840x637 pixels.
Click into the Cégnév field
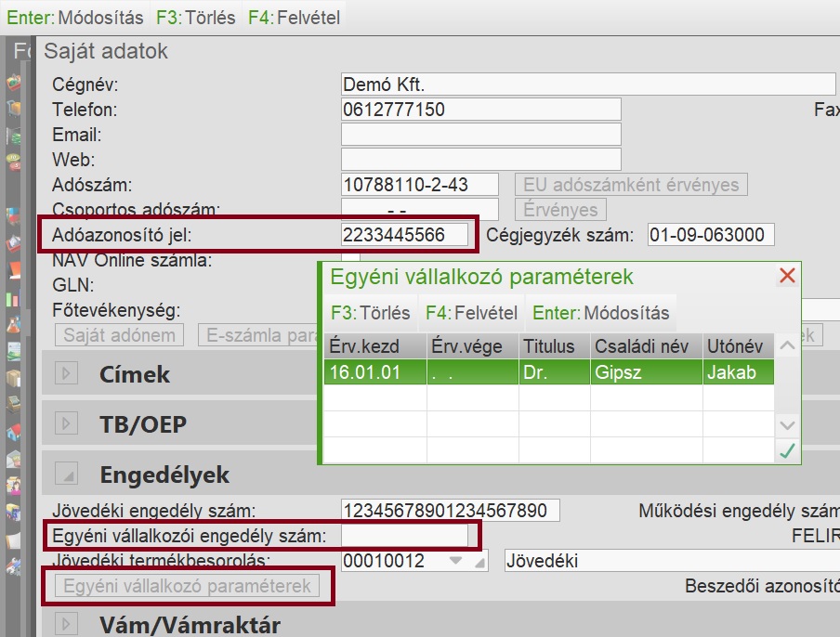(x=588, y=84)
